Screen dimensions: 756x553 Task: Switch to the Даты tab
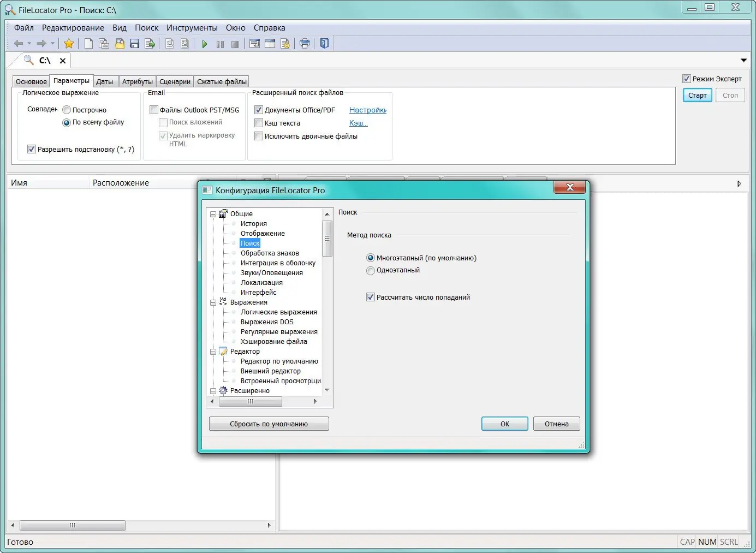[105, 81]
